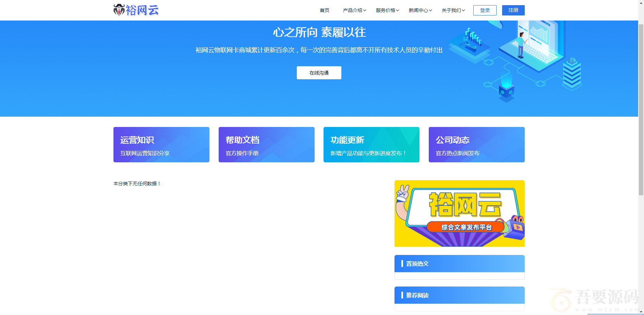The height and width of the screenshot is (315, 644).
Task: Click the 推荐阅读 panel header
Action: [459, 295]
